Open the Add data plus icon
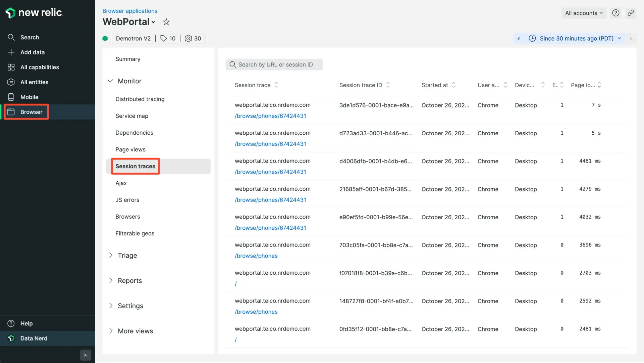This screenshot has height=363, width=644. point(11,52)
